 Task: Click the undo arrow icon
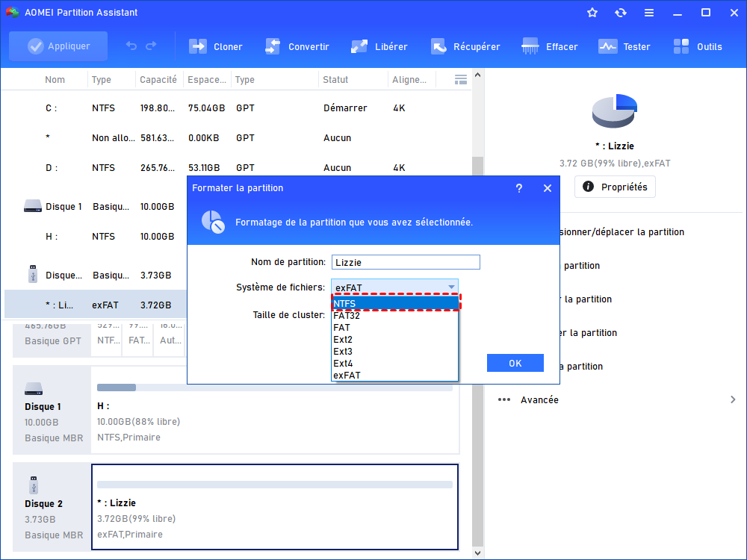tap(131, 46)
